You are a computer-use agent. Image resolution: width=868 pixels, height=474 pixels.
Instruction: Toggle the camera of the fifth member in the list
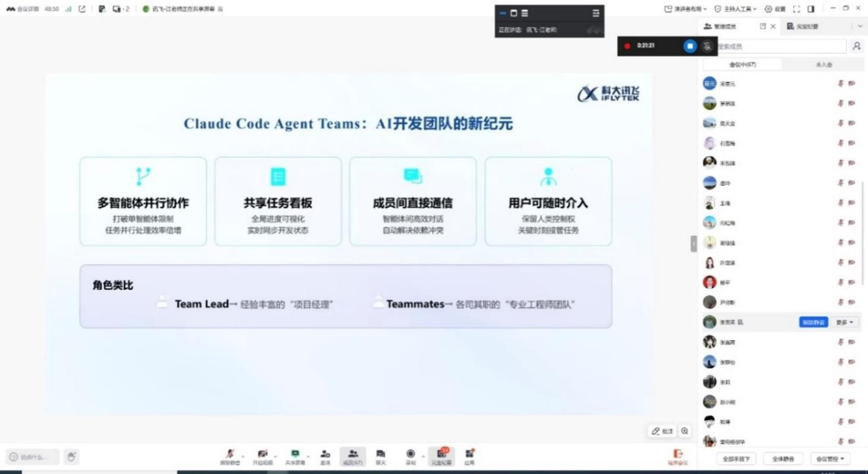coord(852,163)
